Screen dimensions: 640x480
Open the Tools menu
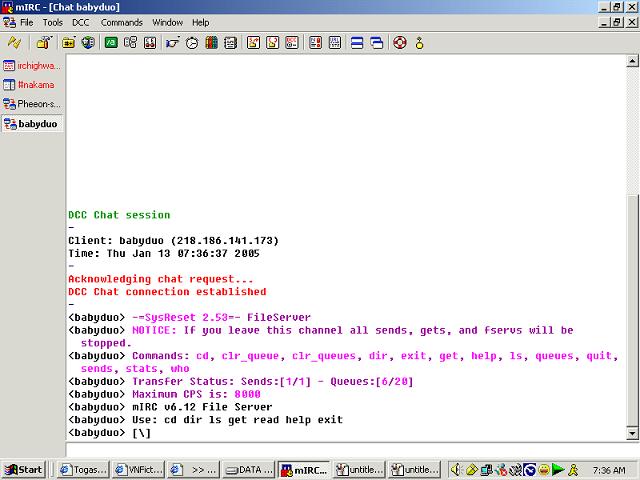(x=53, y=22)
